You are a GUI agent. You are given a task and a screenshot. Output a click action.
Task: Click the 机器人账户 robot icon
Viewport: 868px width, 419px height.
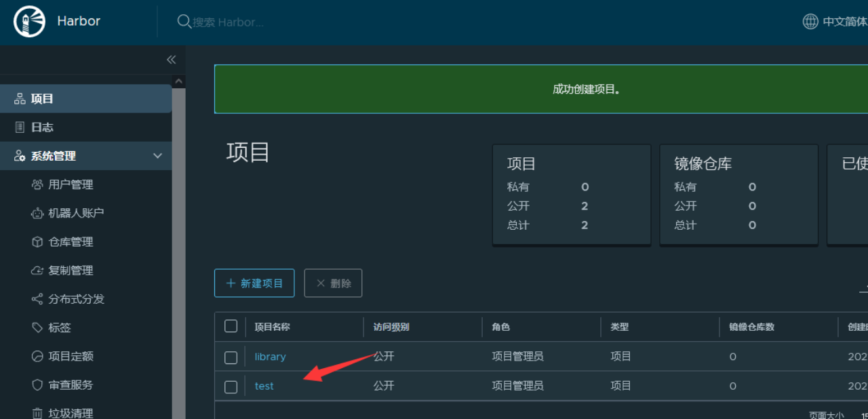pyautogui.click(x=37, y=213)
